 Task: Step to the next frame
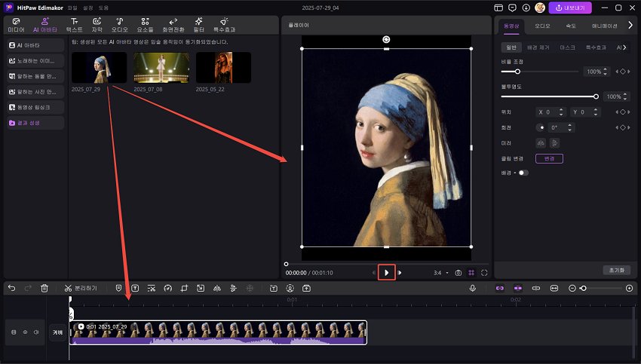pyautogui.click(x=400, y=273)
